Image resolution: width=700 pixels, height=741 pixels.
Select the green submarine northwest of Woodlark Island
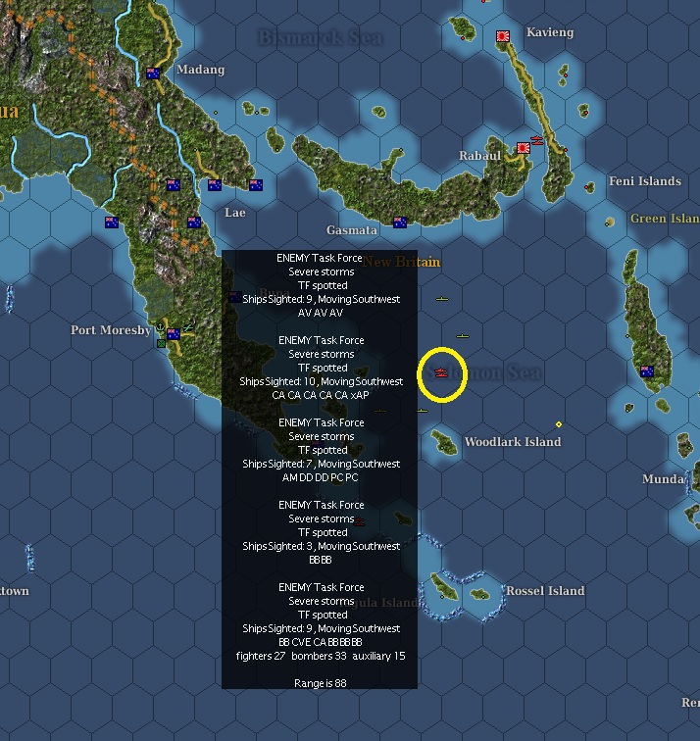pyautogui.click(x=423, y=410)
